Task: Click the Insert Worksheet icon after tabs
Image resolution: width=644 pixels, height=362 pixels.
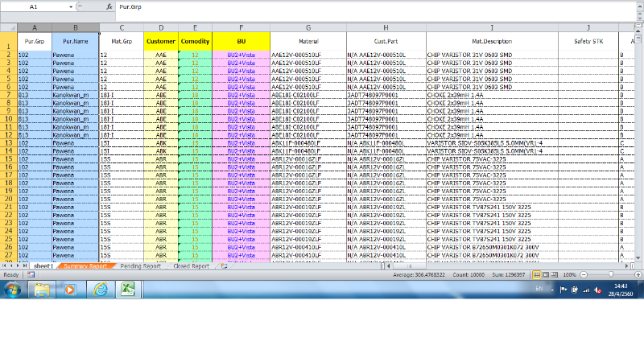Action: (224, 265)
